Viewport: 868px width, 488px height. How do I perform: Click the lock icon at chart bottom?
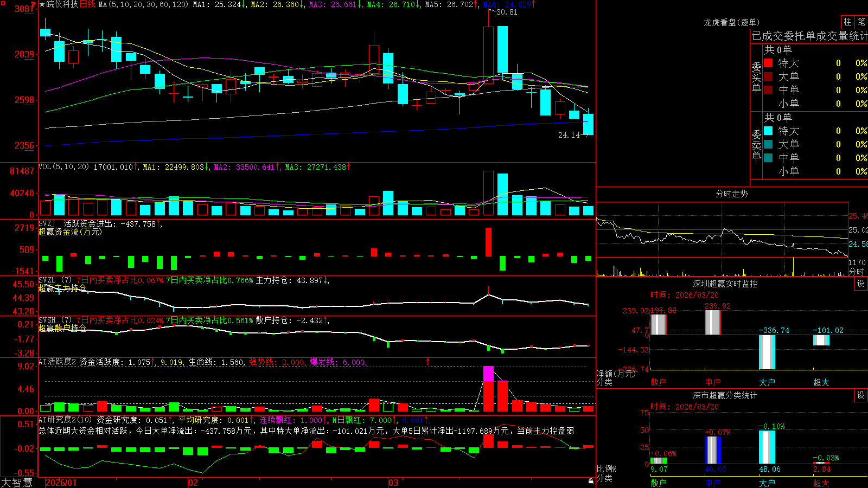pos(591,481)
